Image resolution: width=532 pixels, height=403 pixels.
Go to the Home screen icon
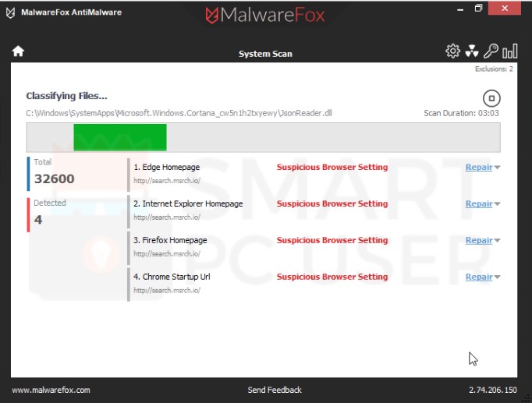pos(18,51)
